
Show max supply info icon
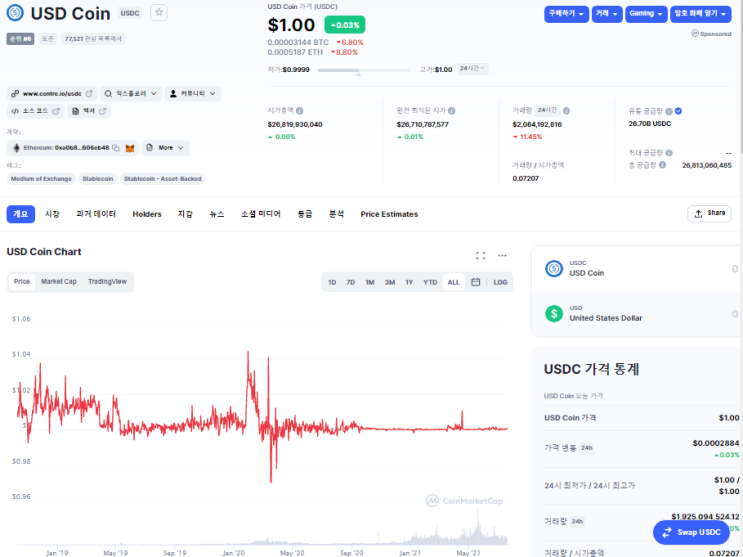click(x=669, y=153)
